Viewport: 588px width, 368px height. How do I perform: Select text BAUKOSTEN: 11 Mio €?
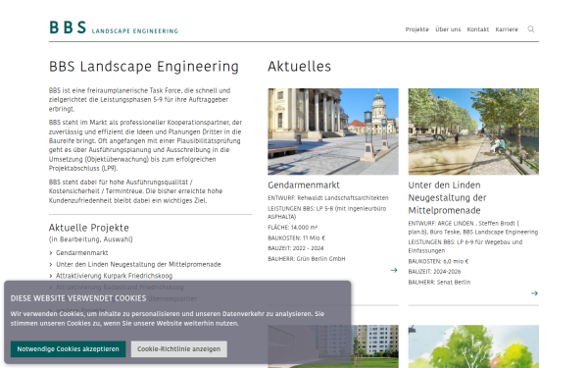coord(296,238)
